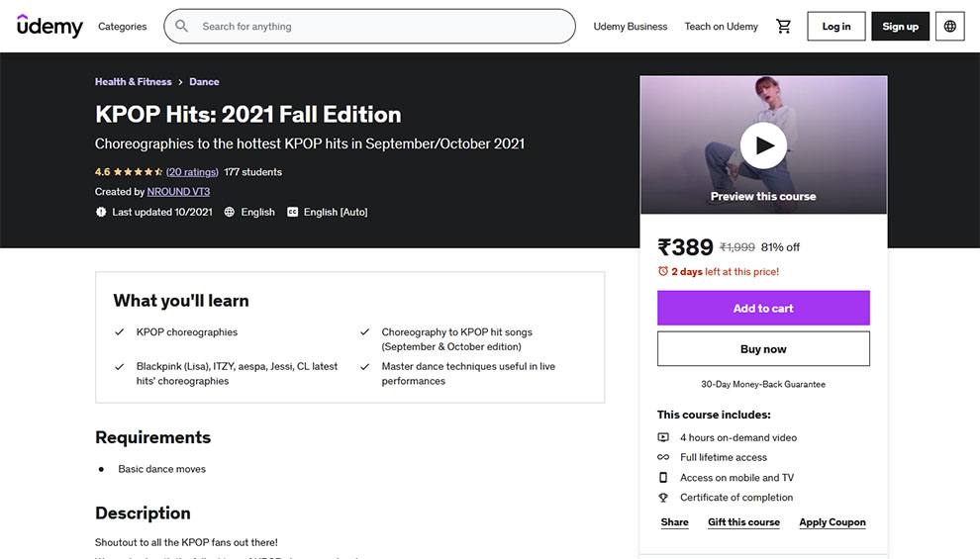Play the course preview video

(x=763, y=145)
